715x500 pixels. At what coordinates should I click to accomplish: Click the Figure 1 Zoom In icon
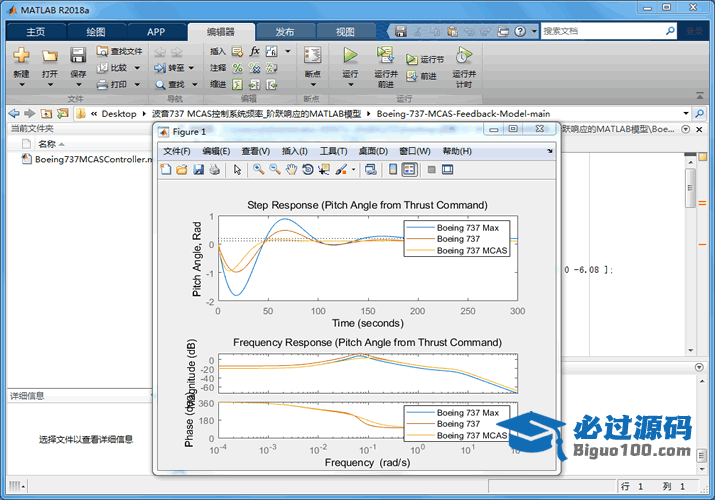[258, 170]
